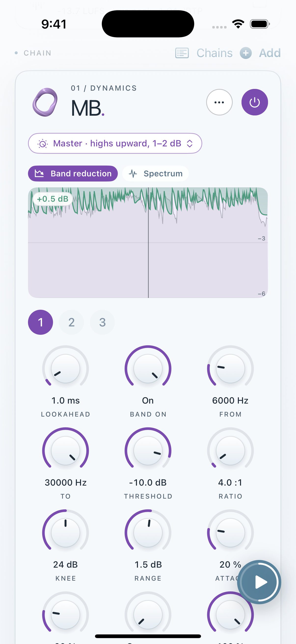The width and height of the screenshot is (296, 644).
Task: Click the 01 / DYNAMICS module label
Action: pos(104,88)
